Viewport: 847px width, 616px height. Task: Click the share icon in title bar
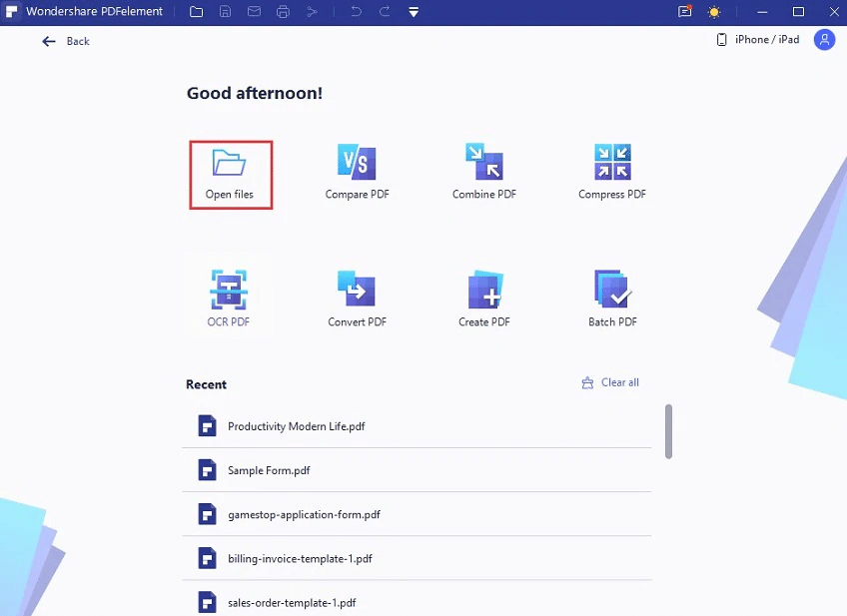tap(312, 11)
